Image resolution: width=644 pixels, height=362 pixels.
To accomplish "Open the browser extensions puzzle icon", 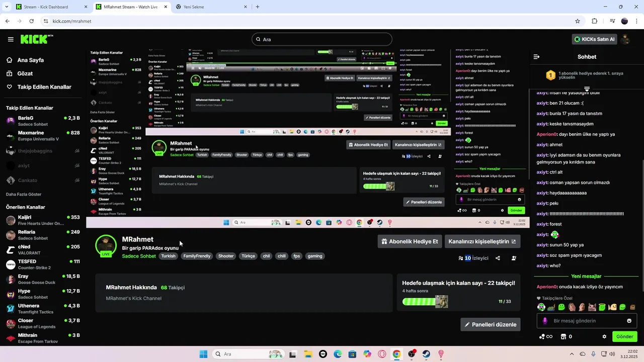I will [595, 21].
